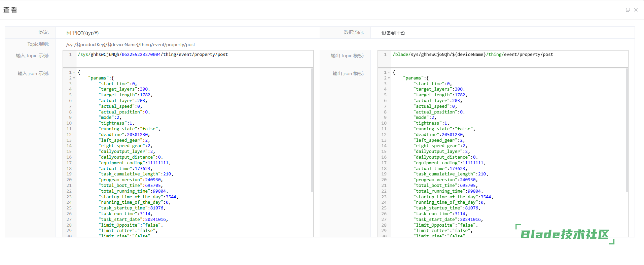
Task: Collapse params fold arrow in input json
Action: tap(74, 78)
